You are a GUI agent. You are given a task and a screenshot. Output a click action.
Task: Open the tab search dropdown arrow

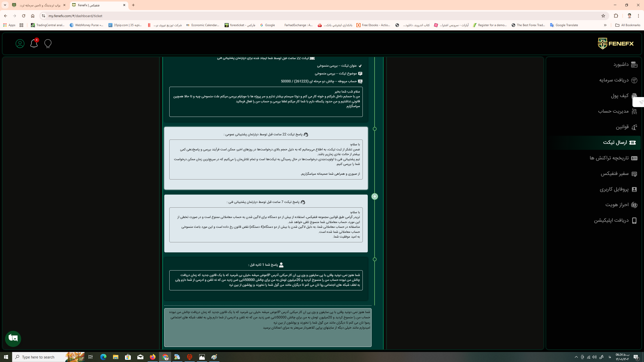click(x=5, y=5)
